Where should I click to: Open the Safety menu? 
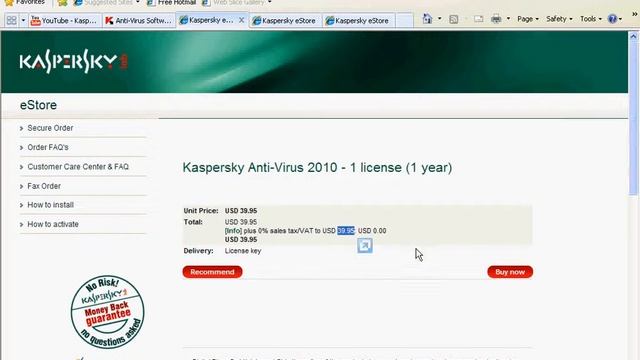(x=559, y=19)
